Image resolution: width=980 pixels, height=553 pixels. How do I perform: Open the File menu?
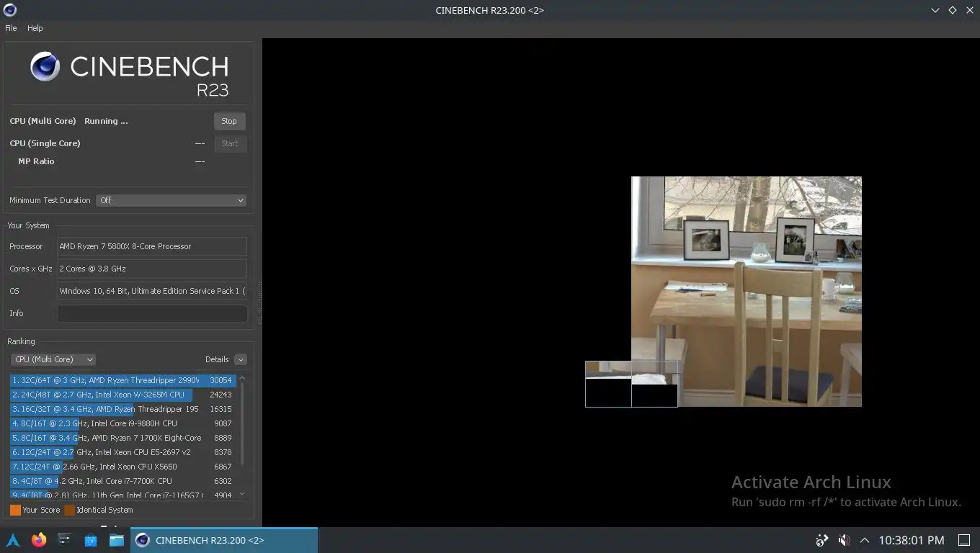pos(11,28)
